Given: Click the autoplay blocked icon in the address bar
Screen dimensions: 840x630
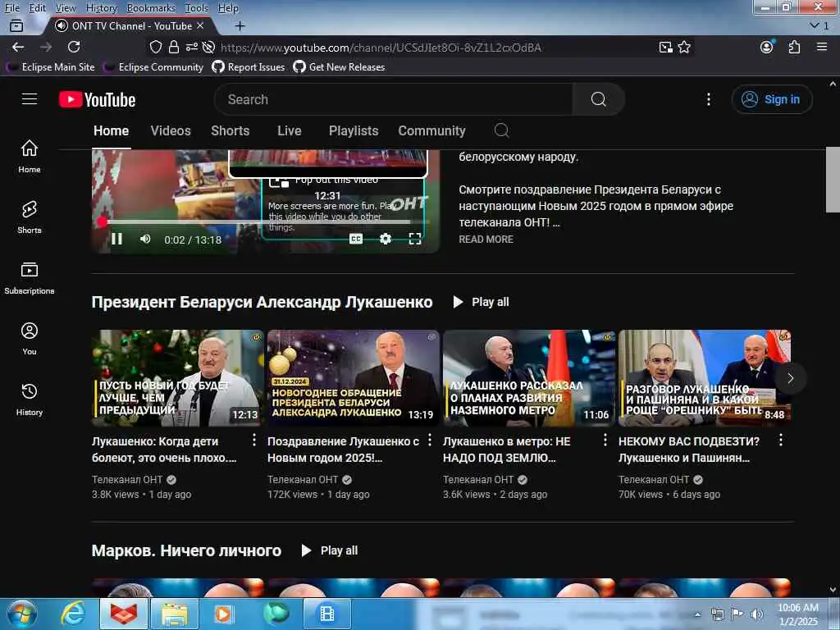Looking at the screenshot, I should (x=209, y=47).
